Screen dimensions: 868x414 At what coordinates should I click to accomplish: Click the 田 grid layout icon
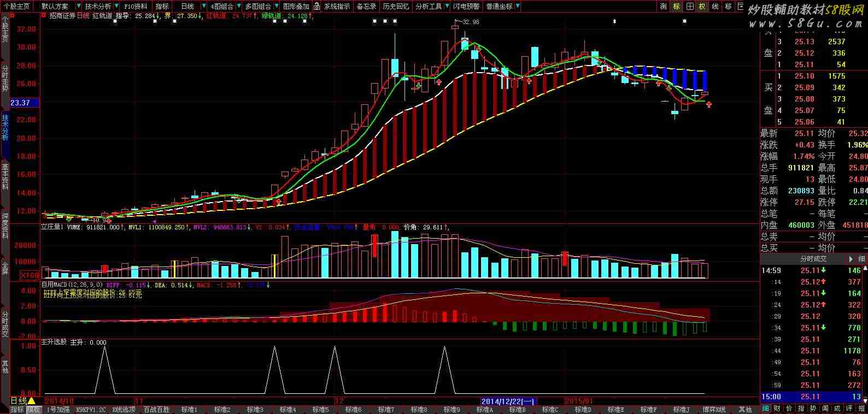click(x=690, y=7)
